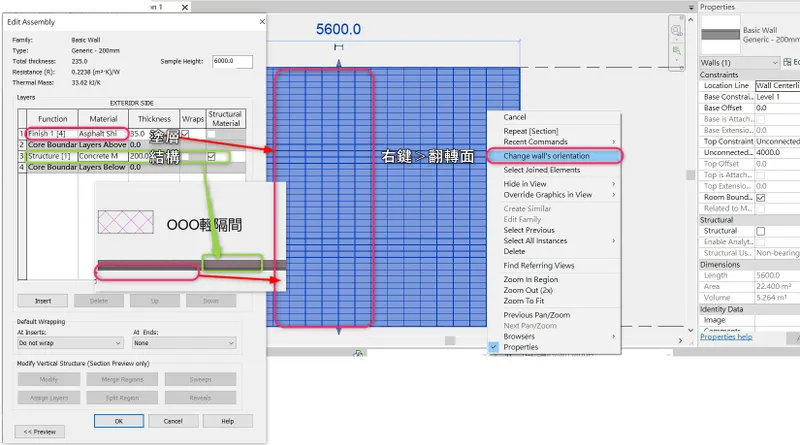This screenshot has height=445, width=800.
Task: Open the At Ends wrapping dropdown
Action: point(184,343)
